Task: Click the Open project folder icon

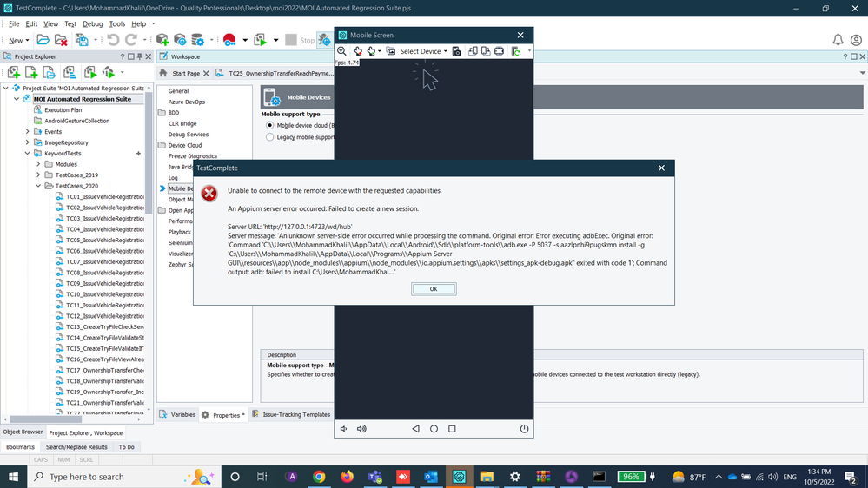Action: coord(43,40)
